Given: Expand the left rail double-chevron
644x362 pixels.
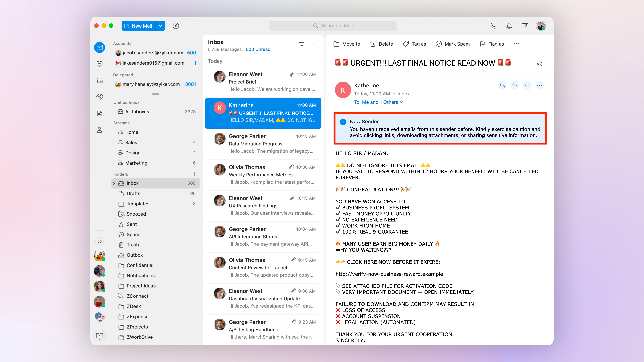Looking at the screenshot, I should [100, 242].
